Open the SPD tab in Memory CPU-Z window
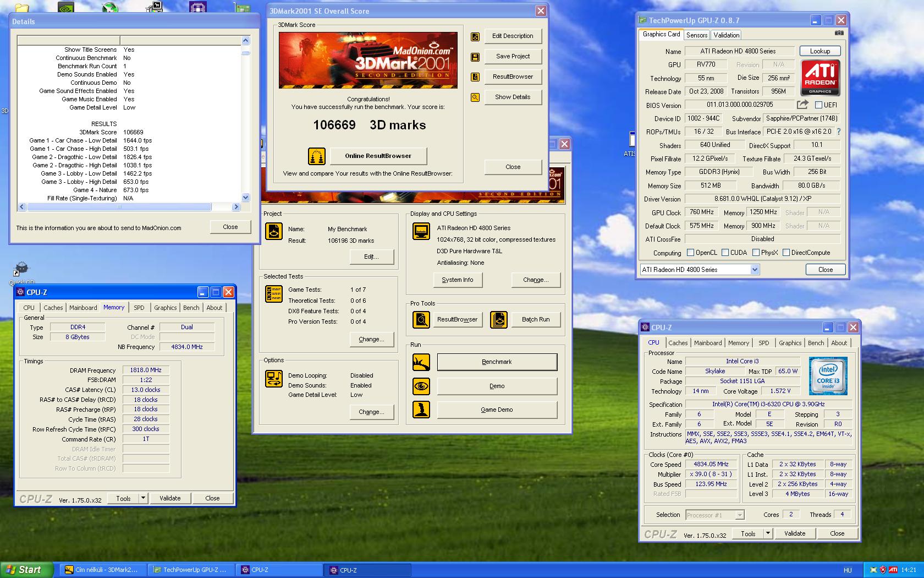This screenshot has height=578, width=924. pyautogui.click(x=139, y=308)
